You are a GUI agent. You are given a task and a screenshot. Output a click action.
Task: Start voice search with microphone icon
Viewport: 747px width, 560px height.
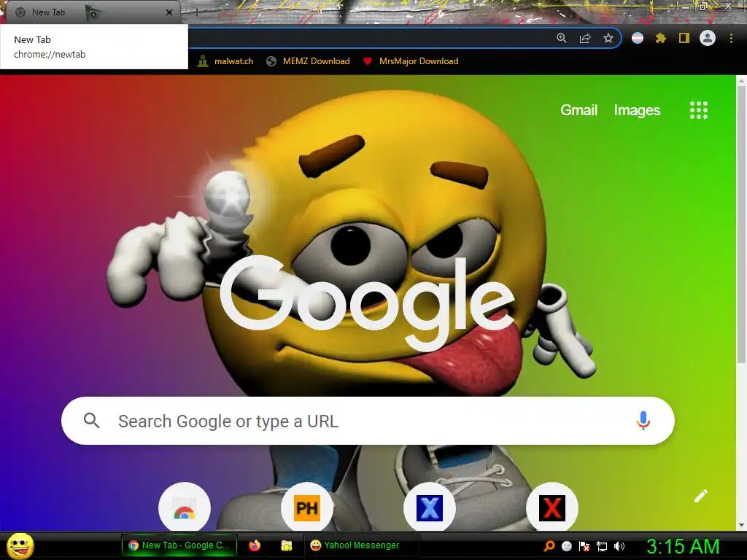pyautogui.click(x=643, y=421)
